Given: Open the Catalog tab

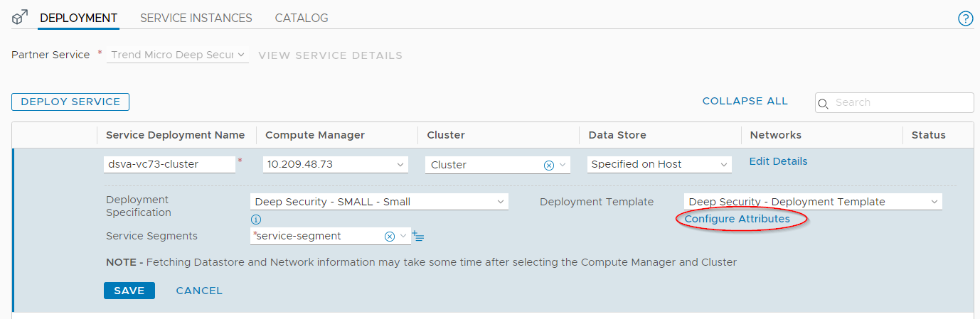Looking at the screenshot, I should pos(302,18).
